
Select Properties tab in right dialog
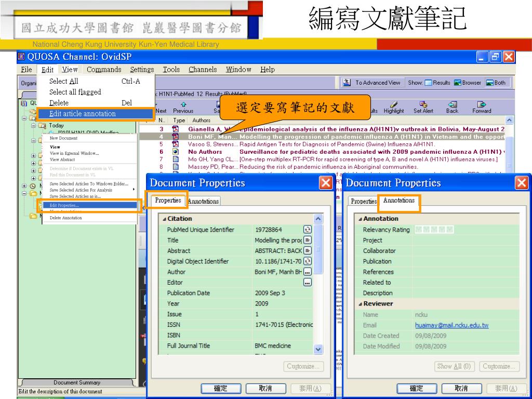pos(363,201)
